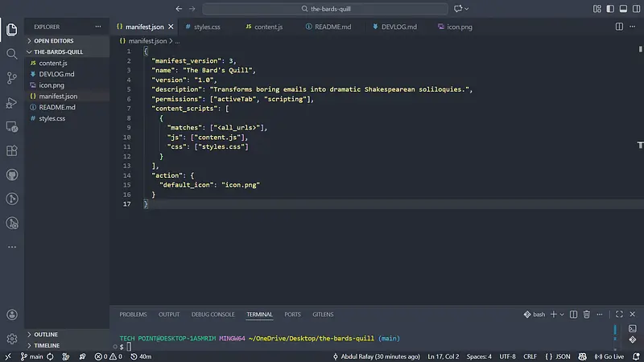Screen dimensions: 644x362
Task: Expand the OUTLINE section
Action: (46, 335)
